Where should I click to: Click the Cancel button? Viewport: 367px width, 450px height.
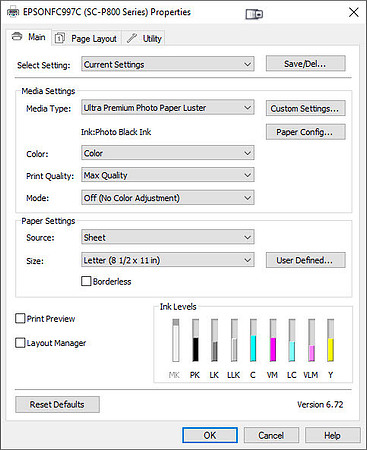(271, 435)
